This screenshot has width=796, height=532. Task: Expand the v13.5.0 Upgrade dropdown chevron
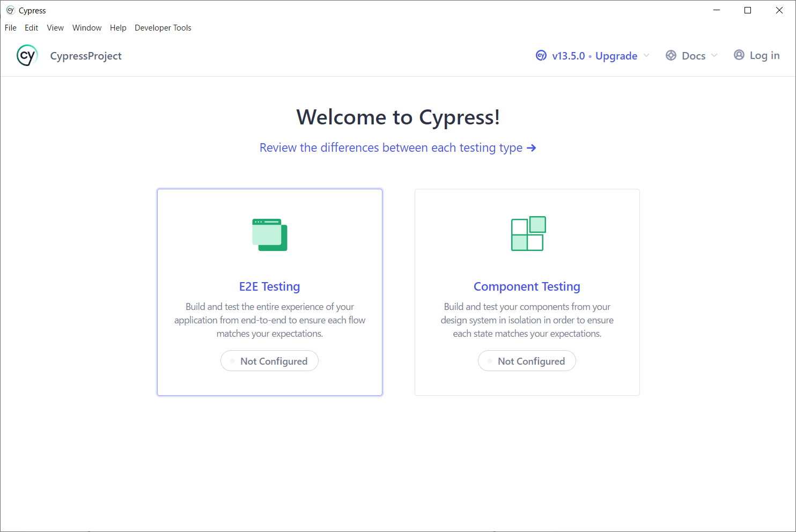point(646,55)
